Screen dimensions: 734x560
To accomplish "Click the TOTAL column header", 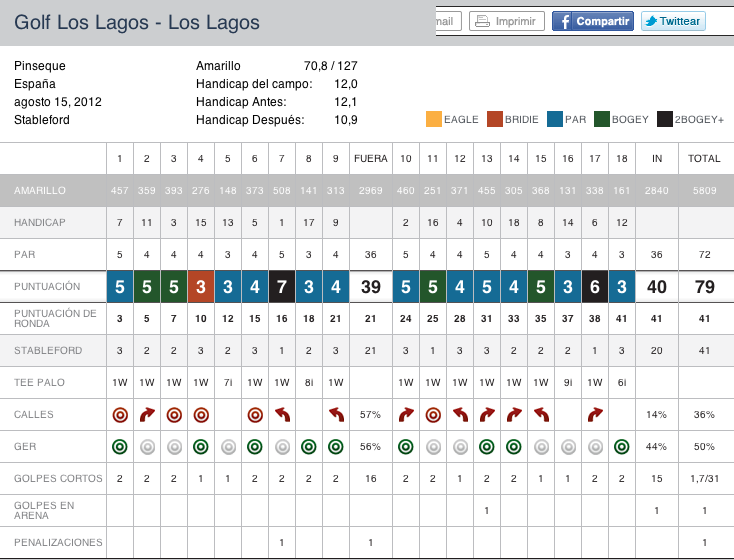I will [x=704, y=159].
